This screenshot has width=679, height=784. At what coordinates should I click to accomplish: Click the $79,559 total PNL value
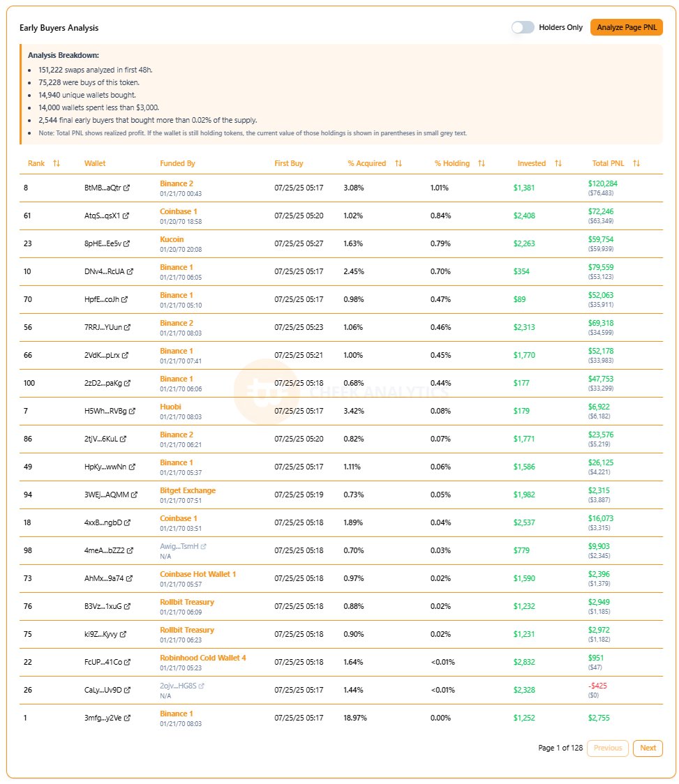[600, 268]
